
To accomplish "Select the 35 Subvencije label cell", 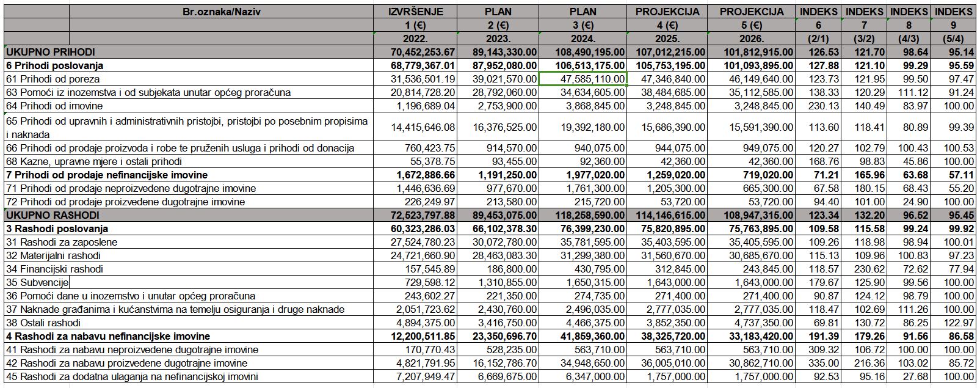I will pos(37,282).
